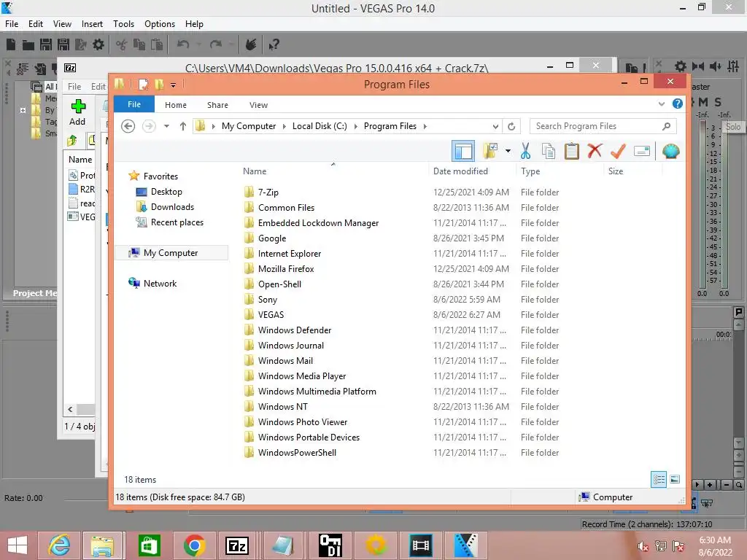The image size is (747, 560).
Task: Click the orange checkmark Properties icon
Action: point(618,152)
